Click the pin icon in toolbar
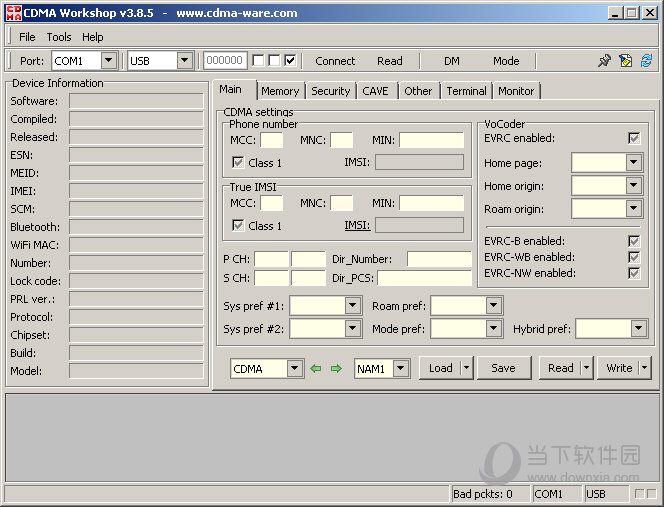Image resolution: width=664 pixels, height=507 pixels. (604, 61)
